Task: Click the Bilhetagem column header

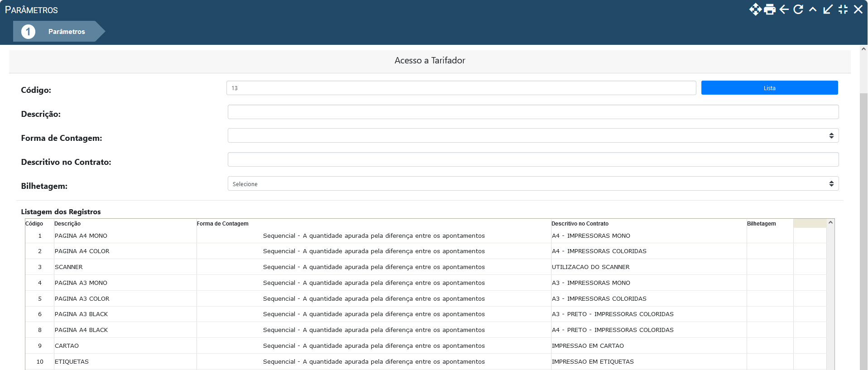Action: pyautogui.click(x=761, y=224)
